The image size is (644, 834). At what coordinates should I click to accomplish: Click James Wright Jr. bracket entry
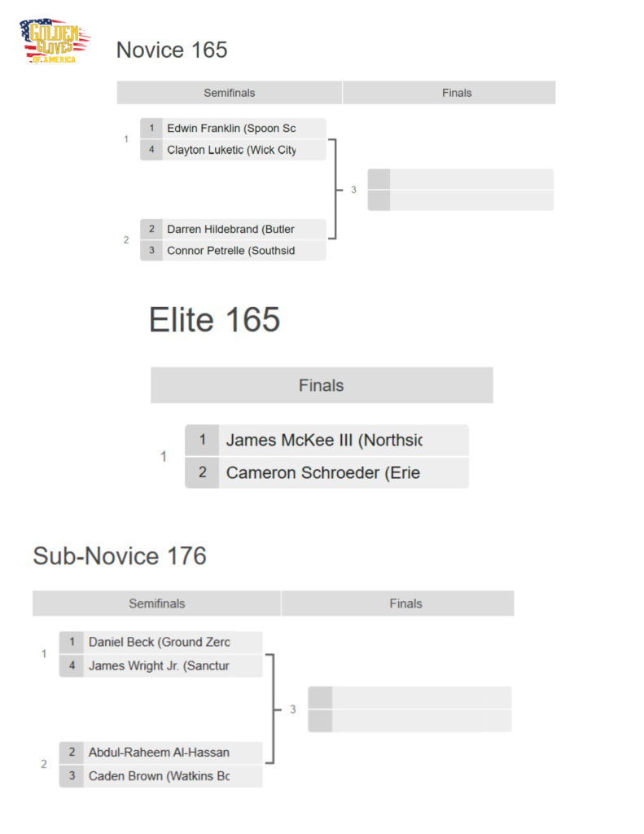tap(160, 666)
